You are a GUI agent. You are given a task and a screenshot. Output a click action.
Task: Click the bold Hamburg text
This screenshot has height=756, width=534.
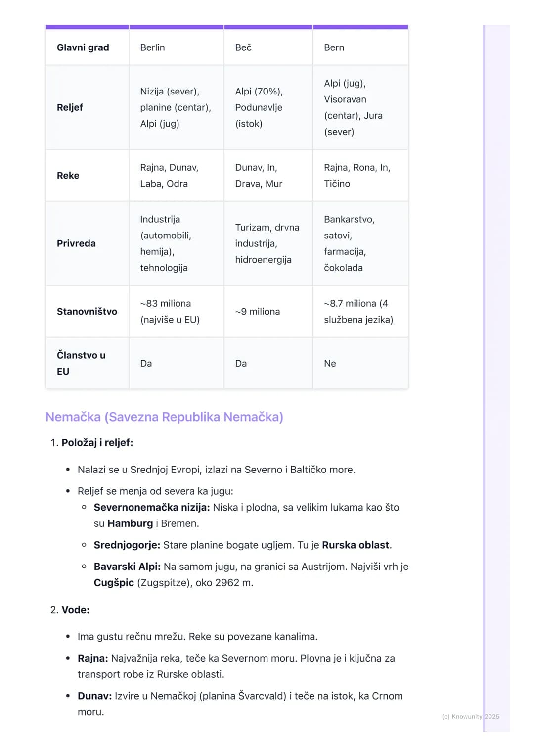(130, 523)
